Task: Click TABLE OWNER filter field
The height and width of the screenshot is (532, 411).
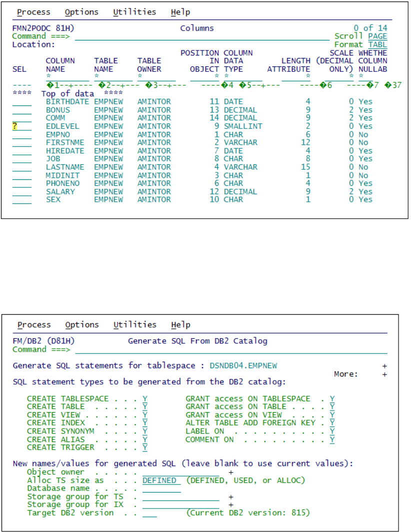Action: pos(156,77)
